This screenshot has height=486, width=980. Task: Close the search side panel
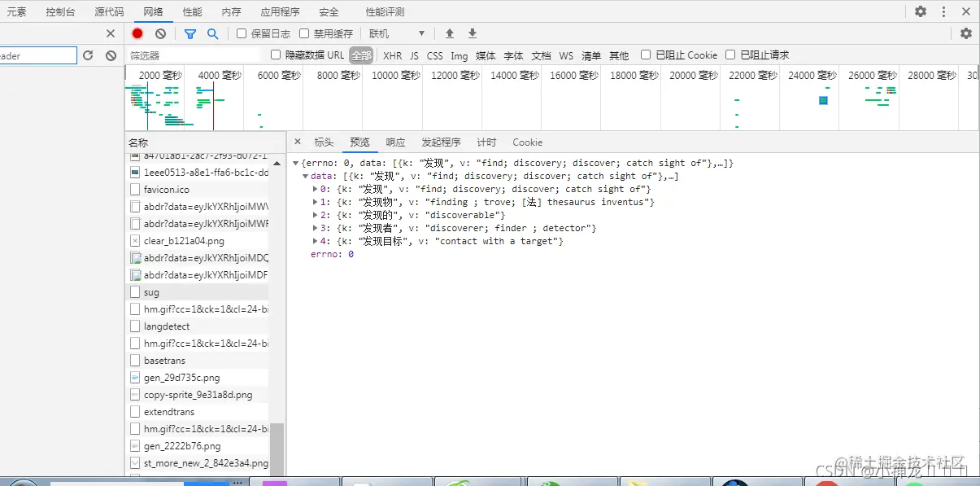click(x=111, y=33)
